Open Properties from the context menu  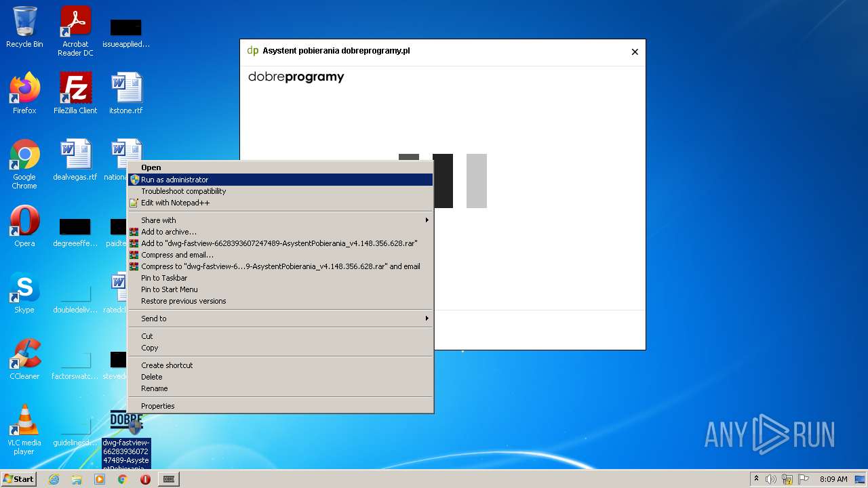[281, 406]
